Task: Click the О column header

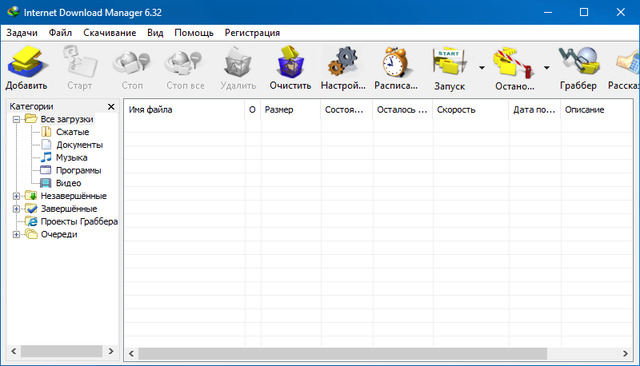Action: pyautogui.click(x=253, y=109)
